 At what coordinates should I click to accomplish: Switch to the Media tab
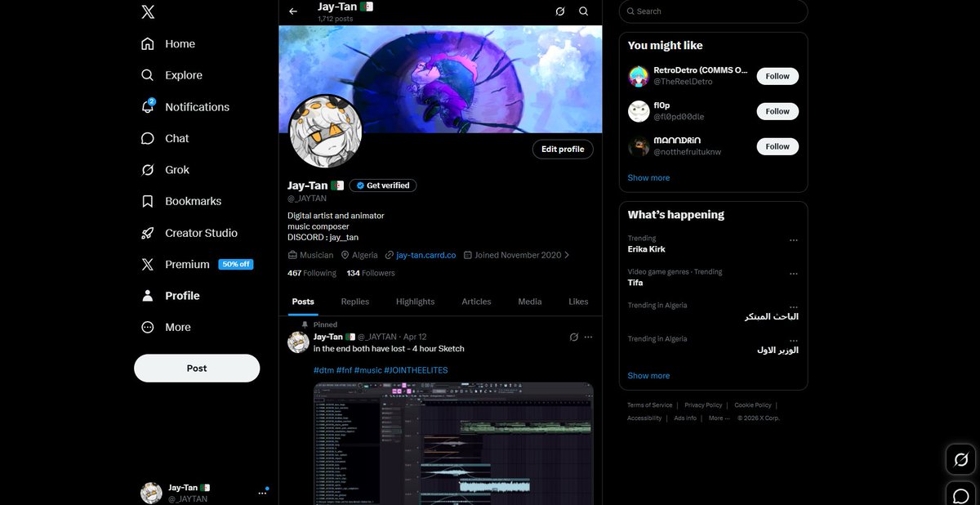530,302
